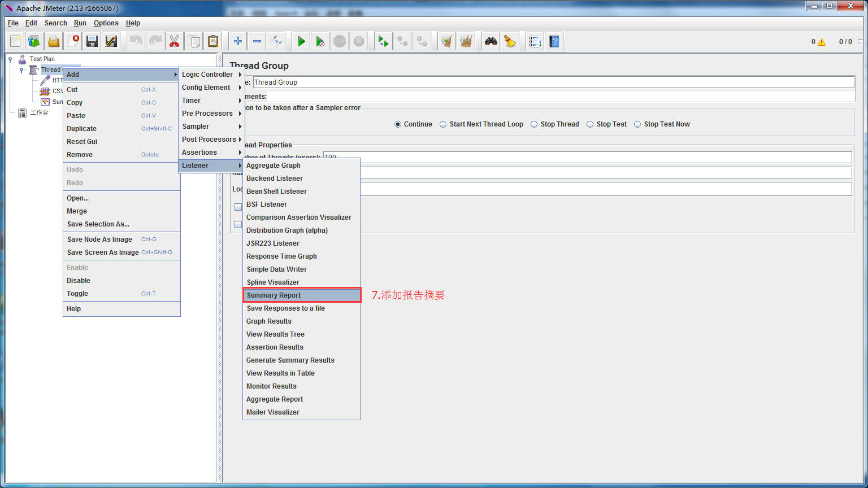Expand all nodes with plus icon
This screenshot has height=488, width=868.
[238, 41]
